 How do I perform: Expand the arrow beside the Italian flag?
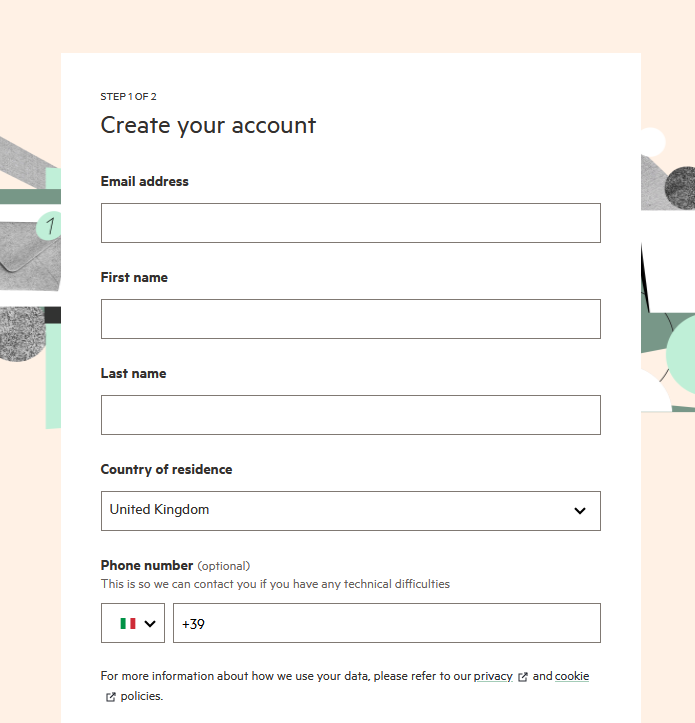(x=151, y=623)
